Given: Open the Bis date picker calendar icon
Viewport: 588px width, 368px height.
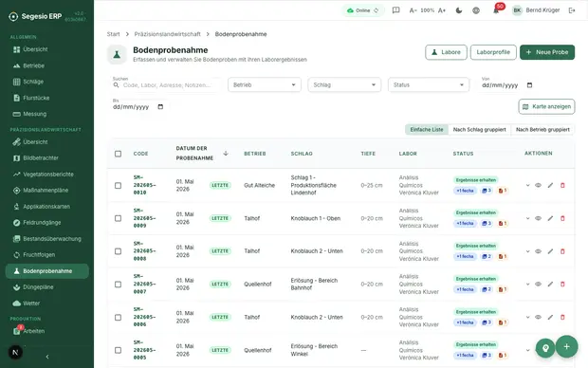Looking at the screenshot, I should click(x=160, y=107).
